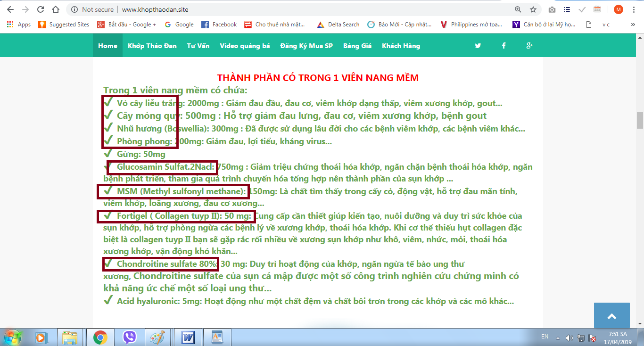
Task: Click the Google Plus icon in the header
Action: click(529, 46)
